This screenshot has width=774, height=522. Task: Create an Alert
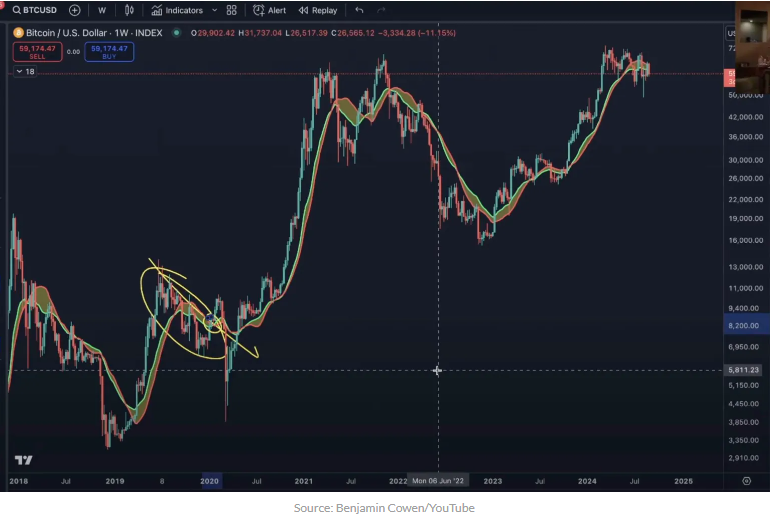(269, 10)
